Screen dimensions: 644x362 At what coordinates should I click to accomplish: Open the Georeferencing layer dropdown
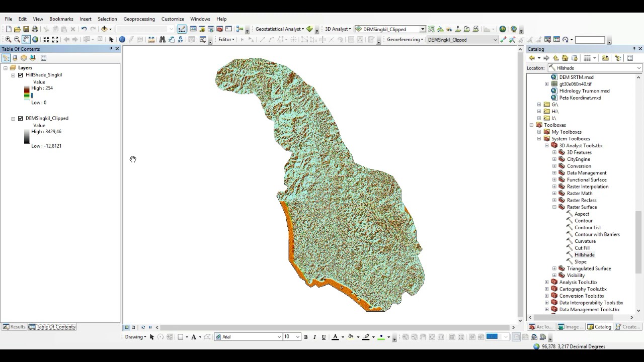coord(495,40)
